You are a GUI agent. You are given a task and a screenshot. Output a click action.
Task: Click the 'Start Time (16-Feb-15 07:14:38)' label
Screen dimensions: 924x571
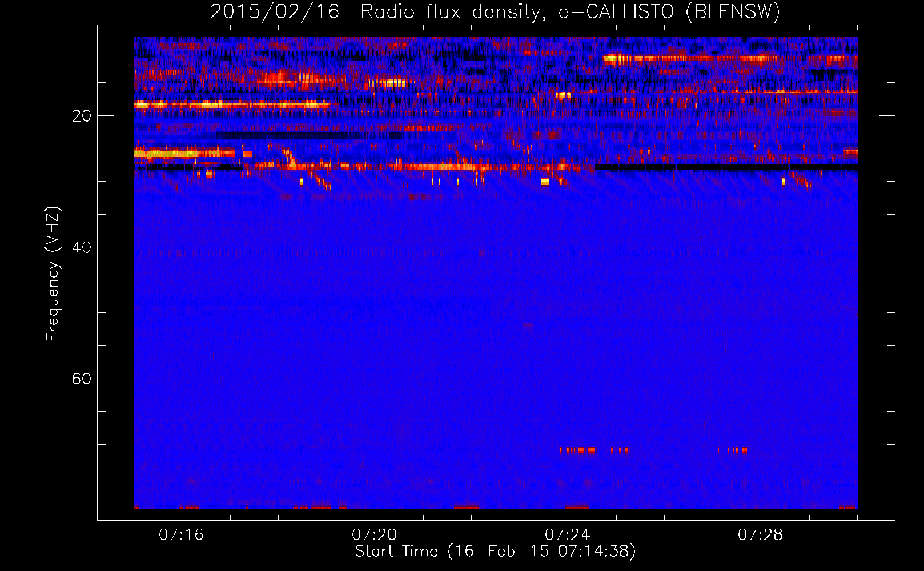pyautogui.click(x=496, y=552)
